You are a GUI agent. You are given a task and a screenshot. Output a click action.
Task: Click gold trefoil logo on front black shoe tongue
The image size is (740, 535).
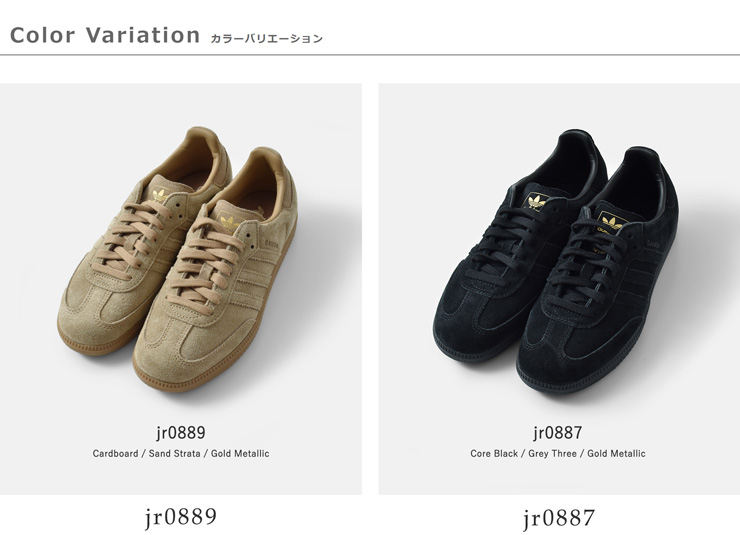pos(612,221)
